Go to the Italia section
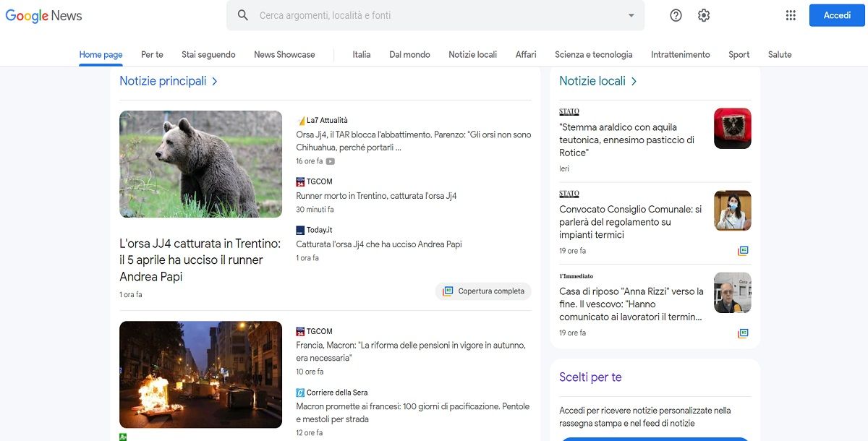Viewport: 868px width, 441px height. 362,54
